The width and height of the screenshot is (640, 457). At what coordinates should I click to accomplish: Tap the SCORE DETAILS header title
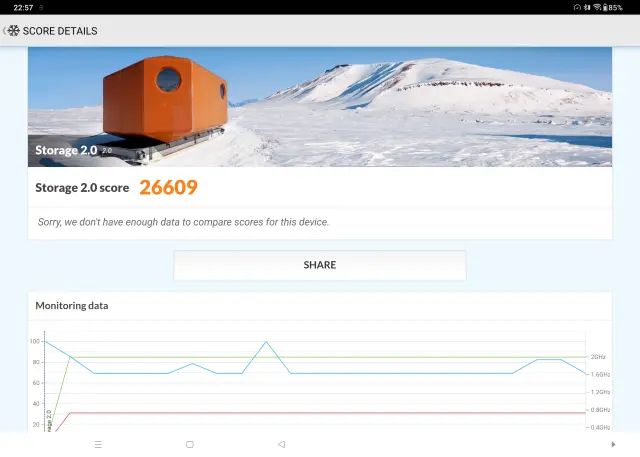tap(60, 31)
